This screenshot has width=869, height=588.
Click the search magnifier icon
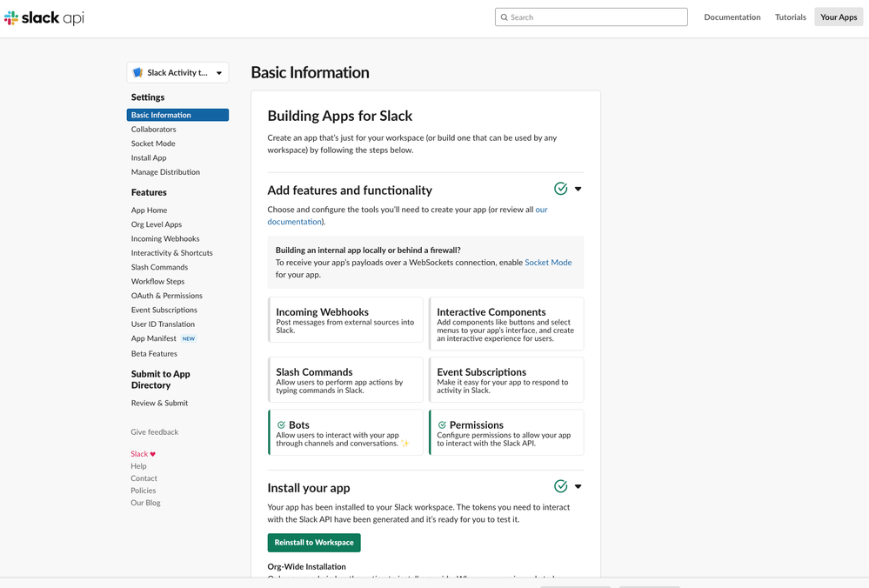504,17
